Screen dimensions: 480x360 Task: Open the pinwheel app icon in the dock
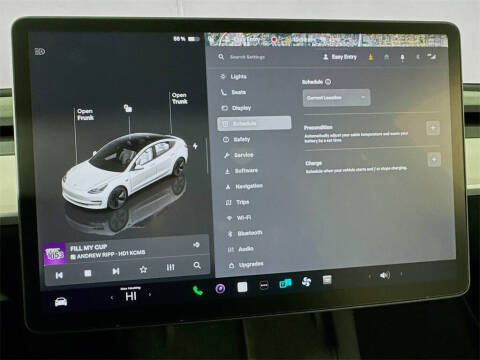tap(306, 282)
